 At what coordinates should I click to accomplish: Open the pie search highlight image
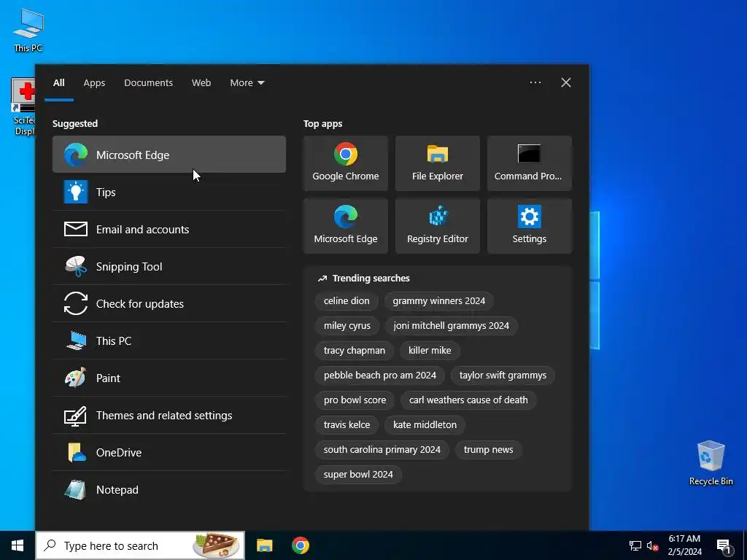pos(217,545)
